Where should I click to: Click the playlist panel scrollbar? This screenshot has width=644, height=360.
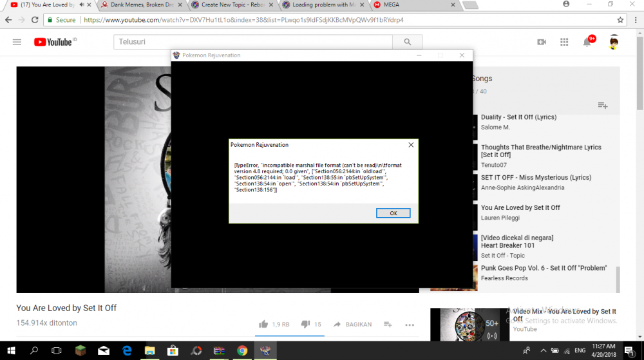[618, 278]
